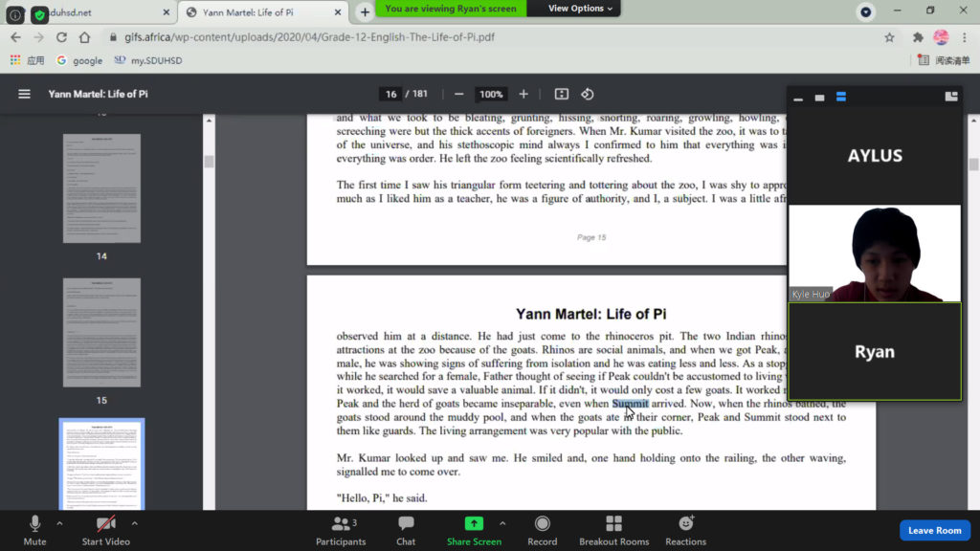Open the apps shortcut in bookmarks bar
The image size is (980, 551).
tap(27, 60)
